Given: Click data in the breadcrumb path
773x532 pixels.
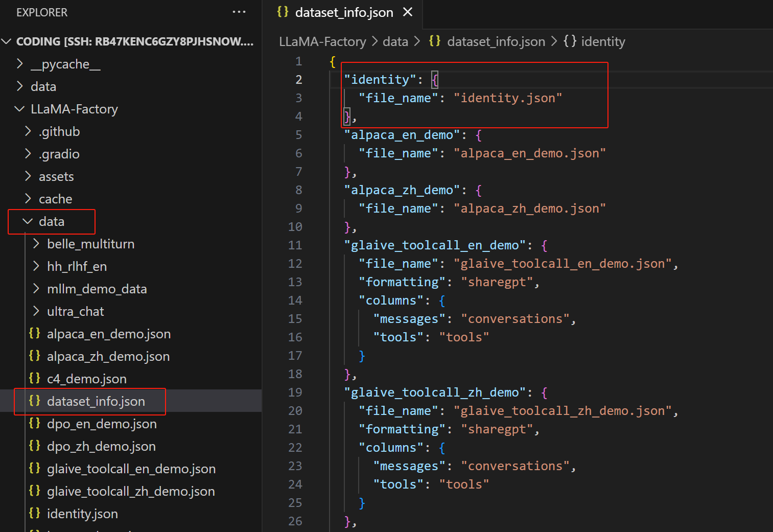Looking at the screenshot, I should 395,41.
